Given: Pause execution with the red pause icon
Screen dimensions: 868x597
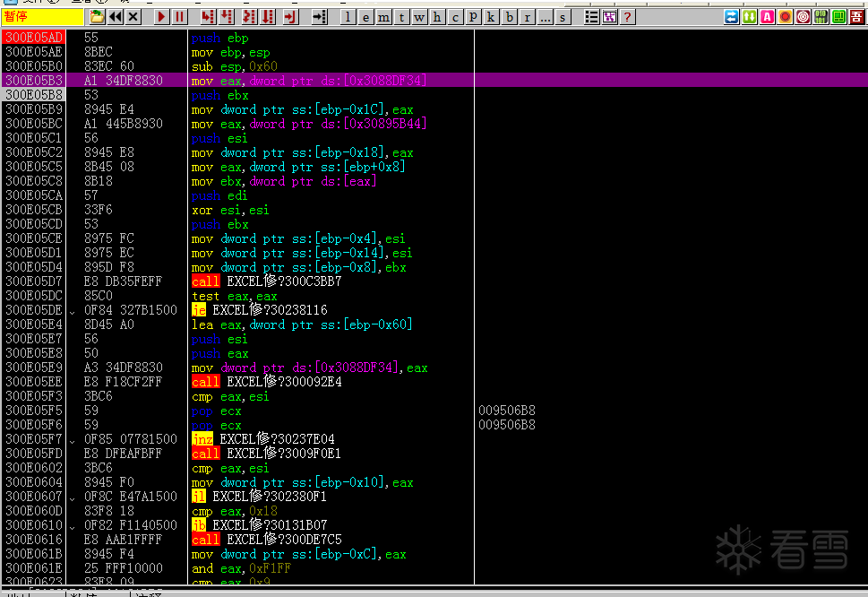Looking at the screenshot, I should click(179, 17).
